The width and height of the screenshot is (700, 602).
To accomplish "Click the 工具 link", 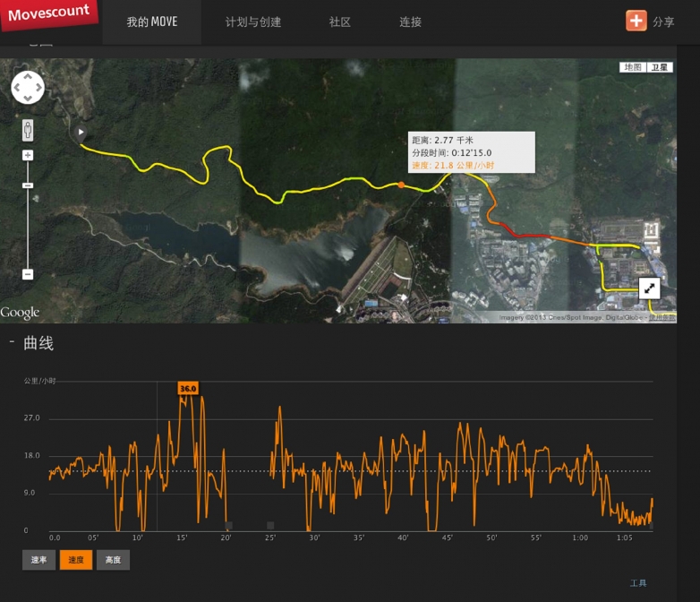I will tap(638, 583).
